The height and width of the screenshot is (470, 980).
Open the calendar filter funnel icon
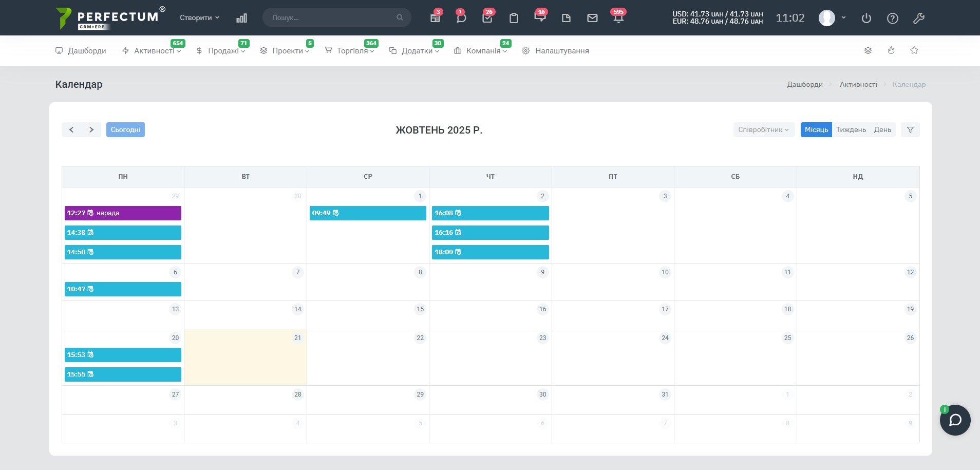point(910,129)
